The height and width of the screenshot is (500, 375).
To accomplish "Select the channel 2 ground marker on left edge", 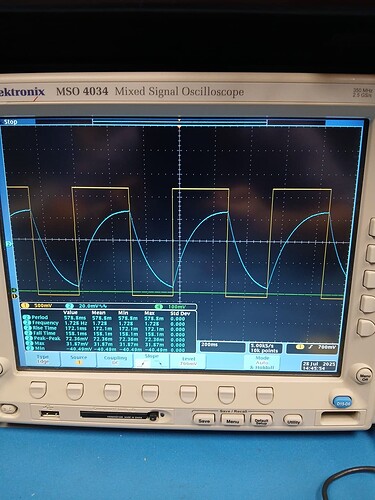I will tap(9, 244).
